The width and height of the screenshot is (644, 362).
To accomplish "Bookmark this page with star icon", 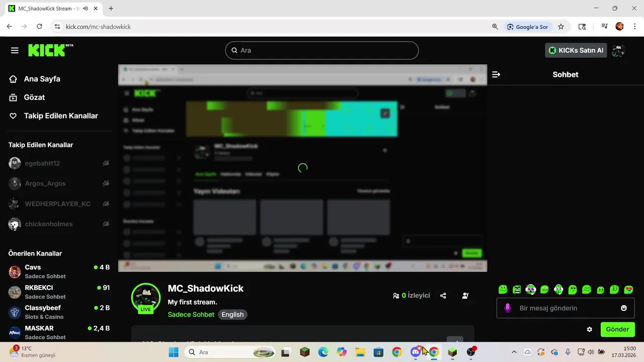I will click(x=561, y=27).
